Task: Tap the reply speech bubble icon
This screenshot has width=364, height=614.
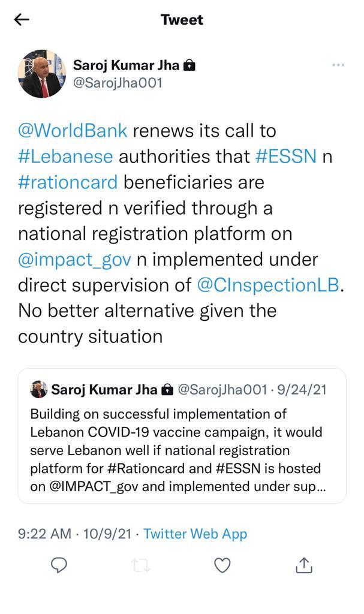Action: tap(59, 565)
